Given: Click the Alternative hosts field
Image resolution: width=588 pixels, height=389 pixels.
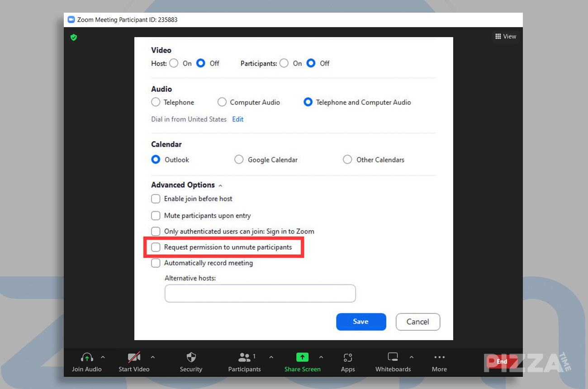Looking at the screenshot, I should click(260, 293).
